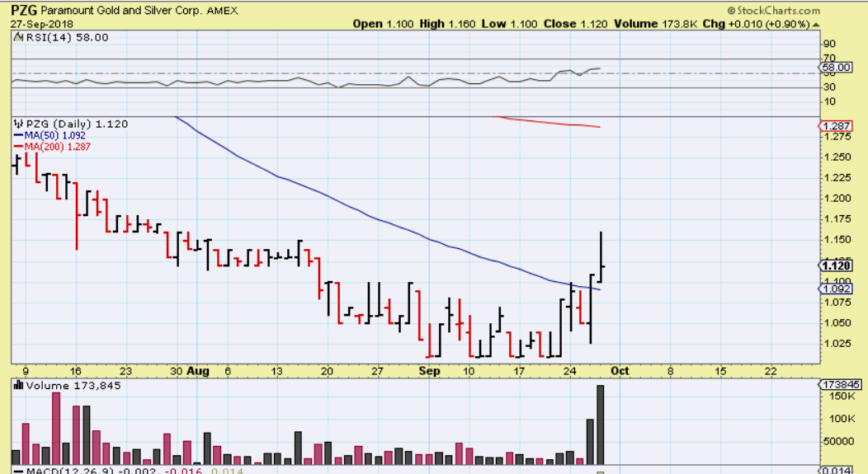868x474 pixels.
Task: Click the 16 date label on time axis
Action: [76, 371]
